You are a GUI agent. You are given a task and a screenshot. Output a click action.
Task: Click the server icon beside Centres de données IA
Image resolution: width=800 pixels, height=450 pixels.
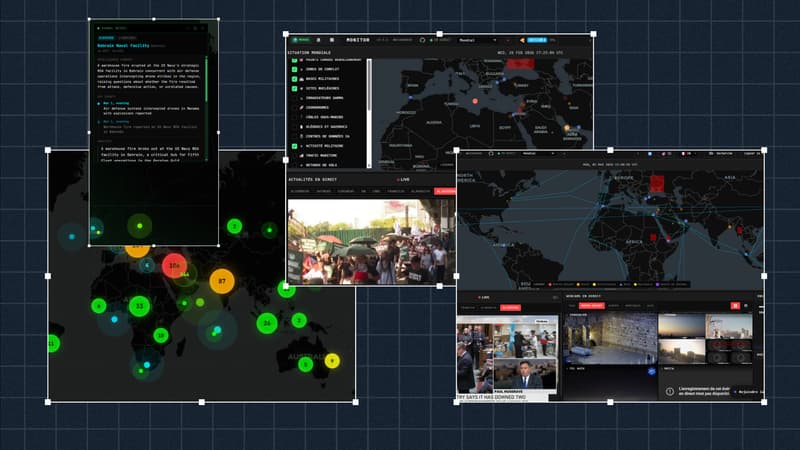point(302,136)
